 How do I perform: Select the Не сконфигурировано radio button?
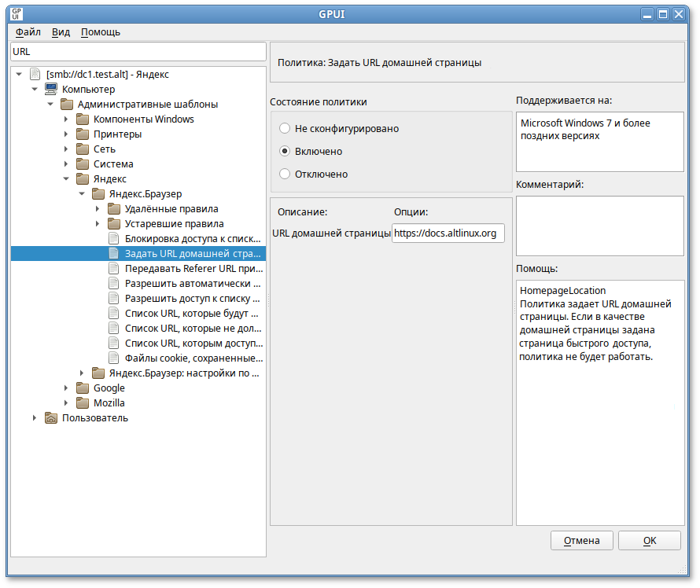(x=286, y=128)
